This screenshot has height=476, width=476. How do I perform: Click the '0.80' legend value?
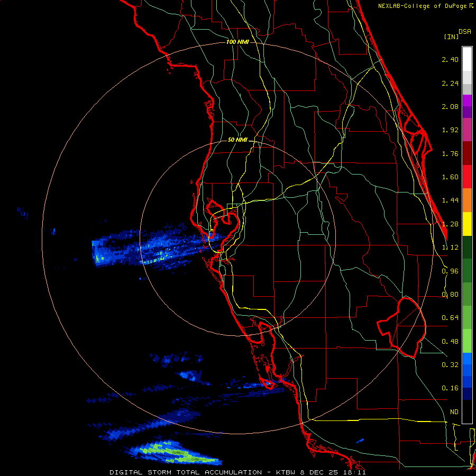coord(450,295)
